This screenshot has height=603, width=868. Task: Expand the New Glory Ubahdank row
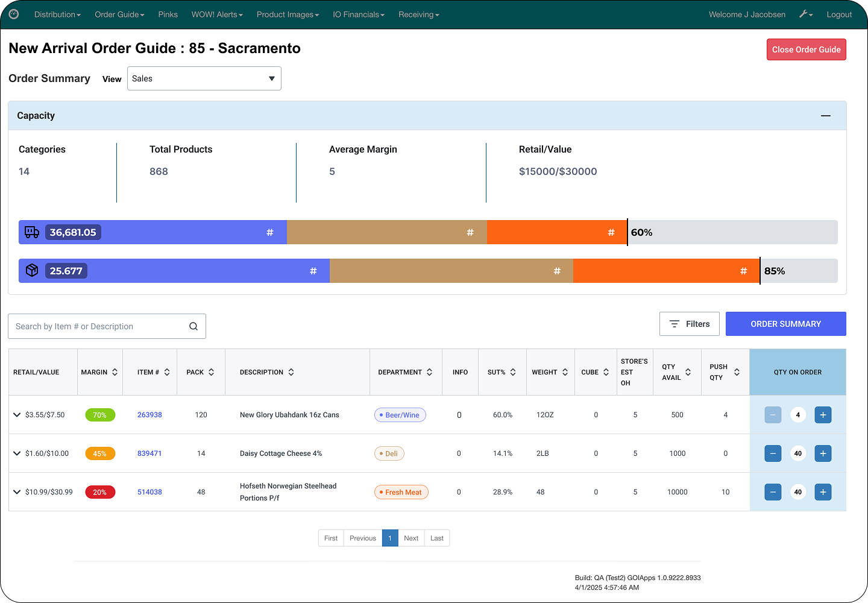tap(17, 415)
